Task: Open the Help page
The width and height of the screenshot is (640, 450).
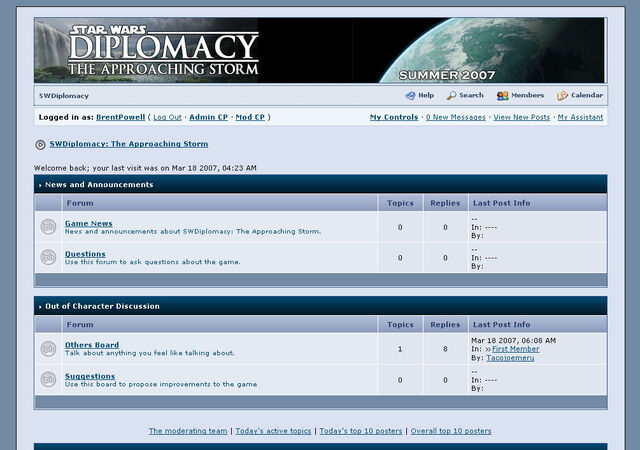Action: click(426, 95)
